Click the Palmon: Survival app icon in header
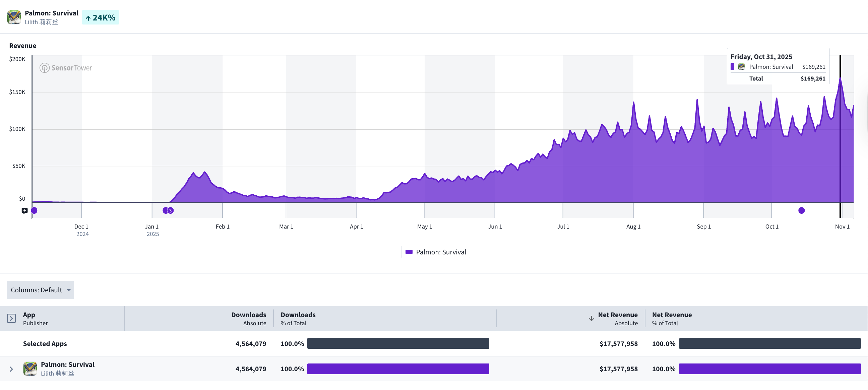 tap(14, 17)
